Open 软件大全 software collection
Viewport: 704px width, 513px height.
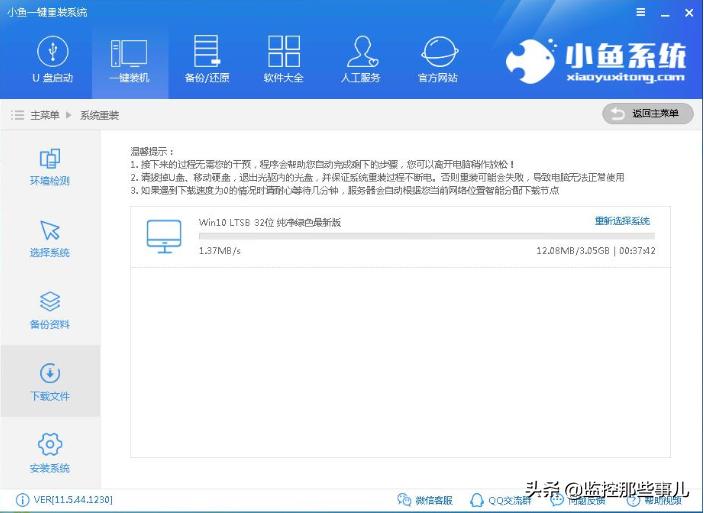click(284, 59)
